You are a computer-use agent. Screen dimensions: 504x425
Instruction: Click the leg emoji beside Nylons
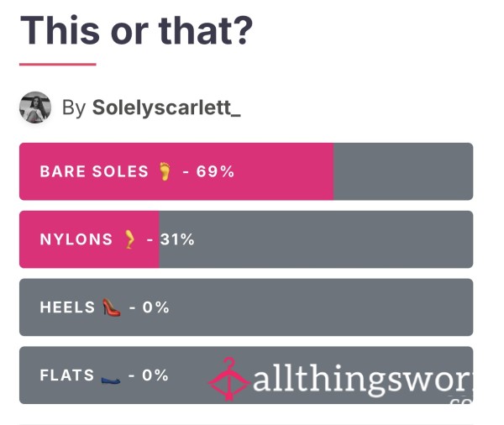[129, 239]
